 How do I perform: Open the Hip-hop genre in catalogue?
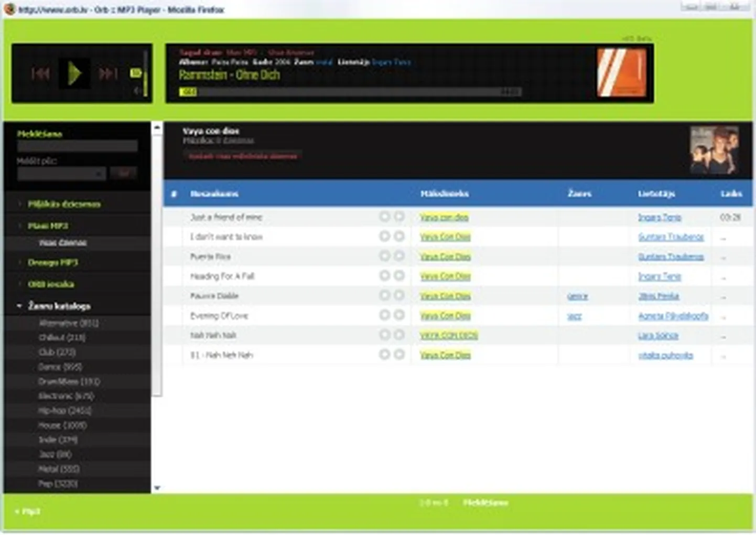(x=64, y=411)
